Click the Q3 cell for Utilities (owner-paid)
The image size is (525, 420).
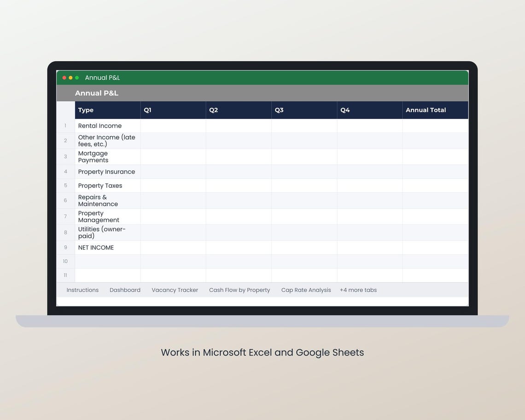(304, 233)
